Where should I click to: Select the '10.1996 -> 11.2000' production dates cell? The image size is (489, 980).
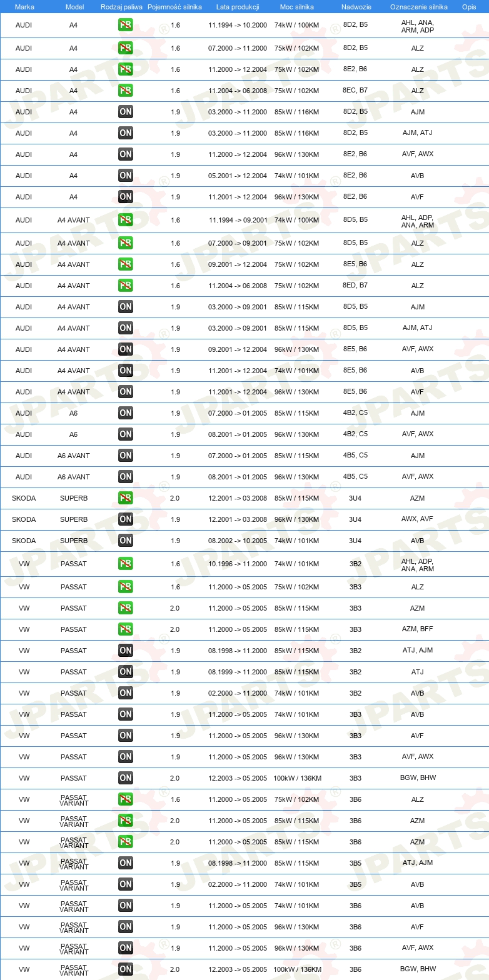click(238, 564)
